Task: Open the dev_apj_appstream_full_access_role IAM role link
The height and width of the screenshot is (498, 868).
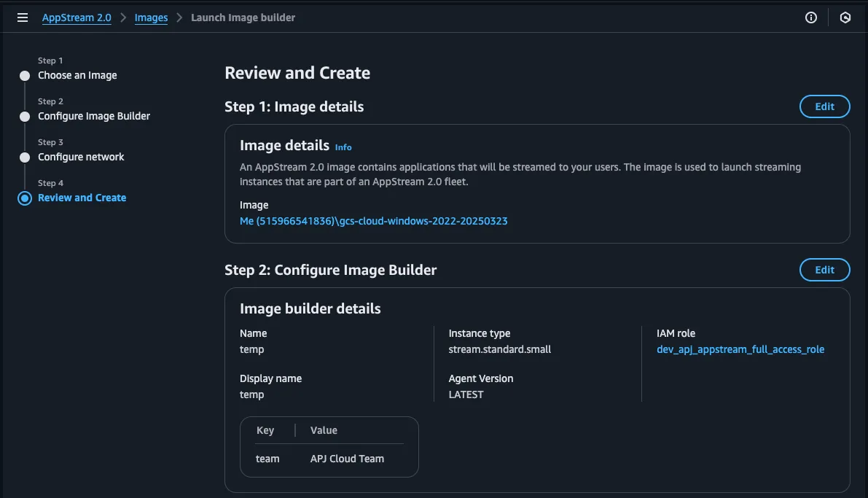Action: pos(740,349)
